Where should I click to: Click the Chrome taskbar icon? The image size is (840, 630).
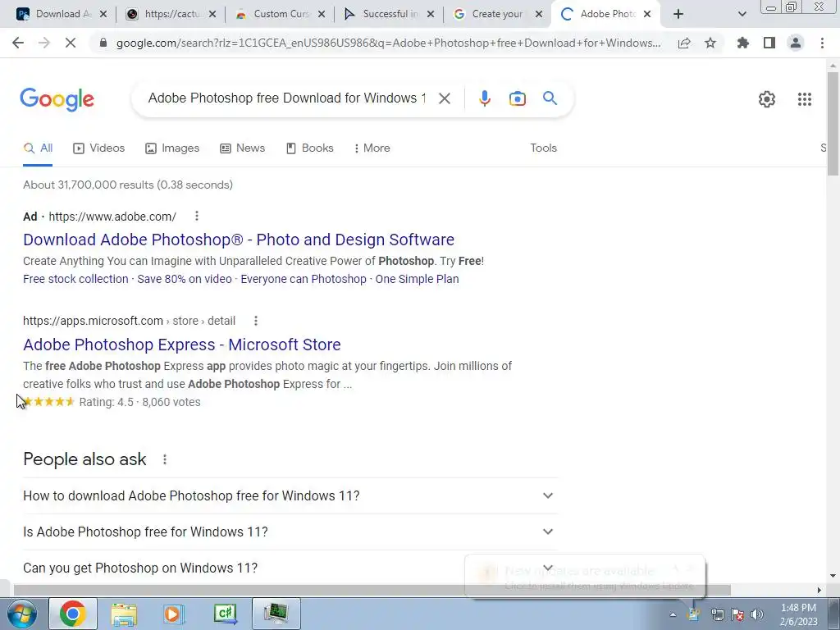tap(73, 614)
